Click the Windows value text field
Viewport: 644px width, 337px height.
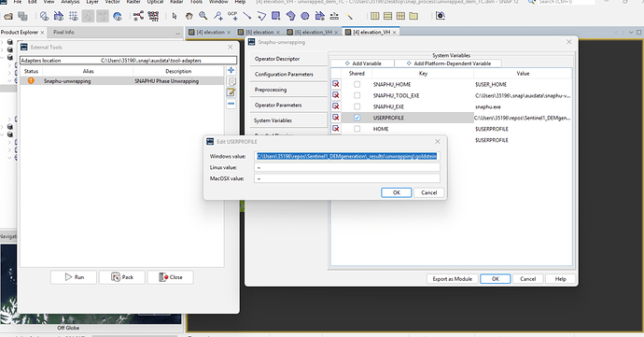347,156
